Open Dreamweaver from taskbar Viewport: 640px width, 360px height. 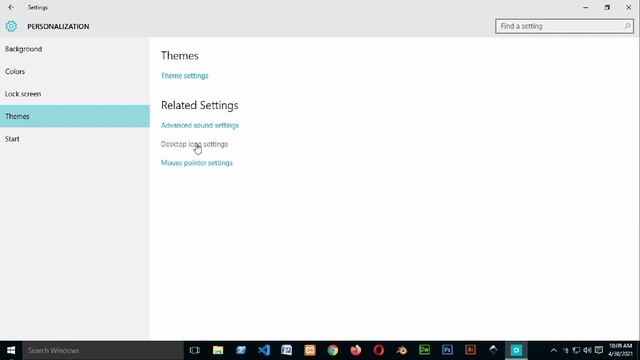[x=424, y=350]
